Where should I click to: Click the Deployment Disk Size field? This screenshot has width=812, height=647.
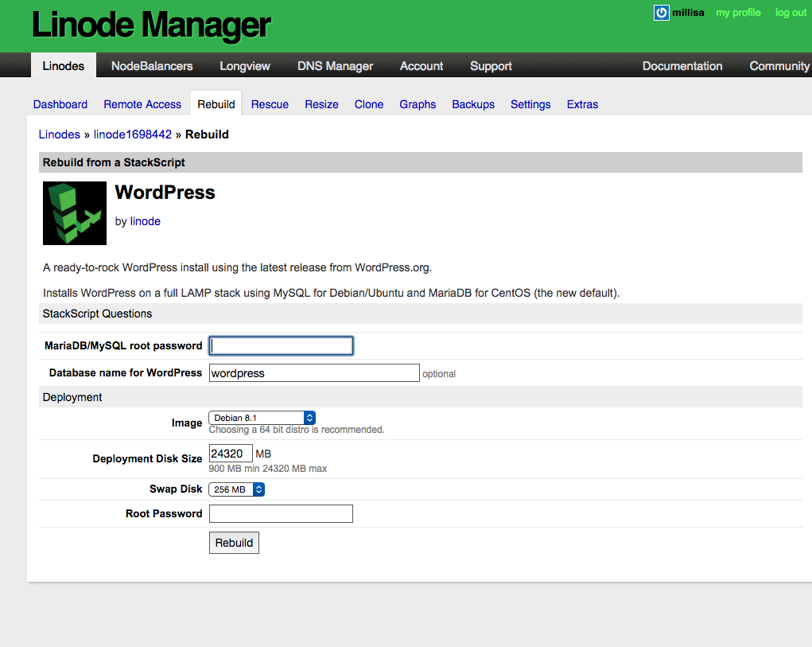[x=231, y=454]
